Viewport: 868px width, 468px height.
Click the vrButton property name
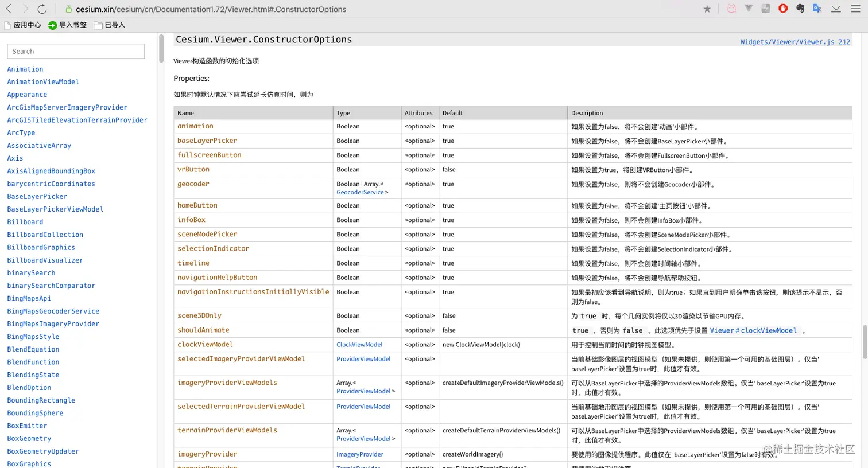coord(193,169)
